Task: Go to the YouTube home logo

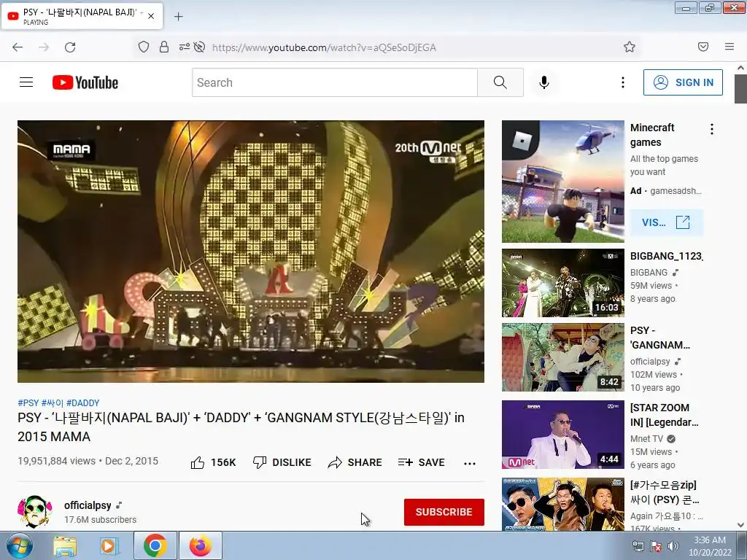Action: click(x=85, y=82)
